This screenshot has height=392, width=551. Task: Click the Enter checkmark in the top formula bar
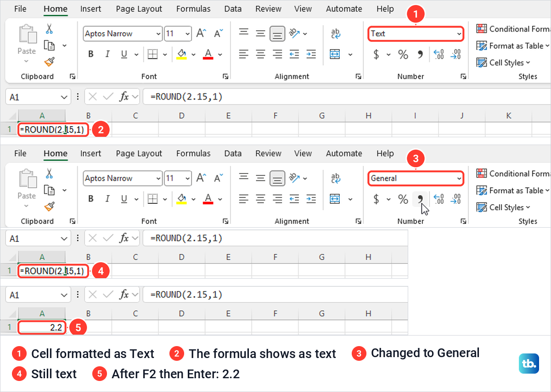pos(108,96)
